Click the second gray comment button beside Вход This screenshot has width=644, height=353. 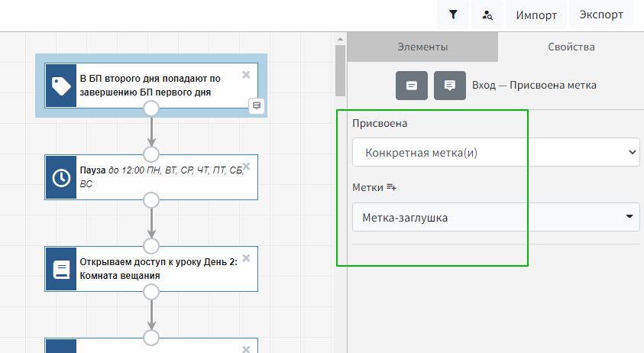tap(450, 85)
